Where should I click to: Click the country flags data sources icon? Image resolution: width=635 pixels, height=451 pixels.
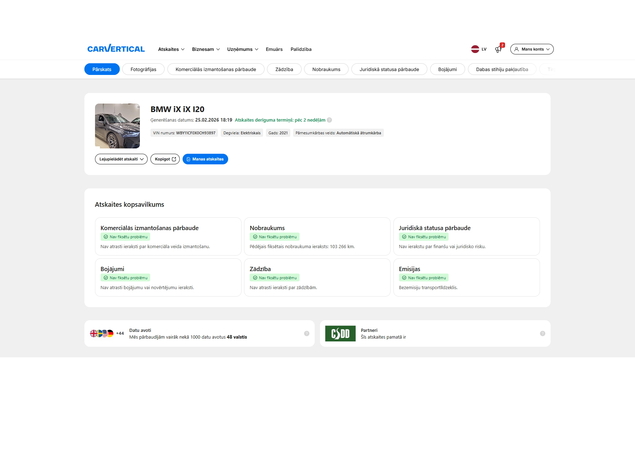[102, 334]
